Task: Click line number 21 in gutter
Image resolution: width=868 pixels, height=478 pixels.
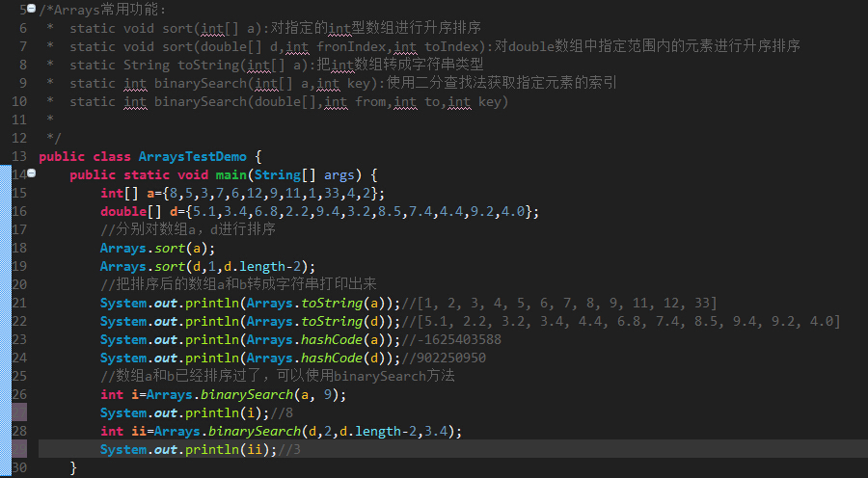Action: click(19, 303)
